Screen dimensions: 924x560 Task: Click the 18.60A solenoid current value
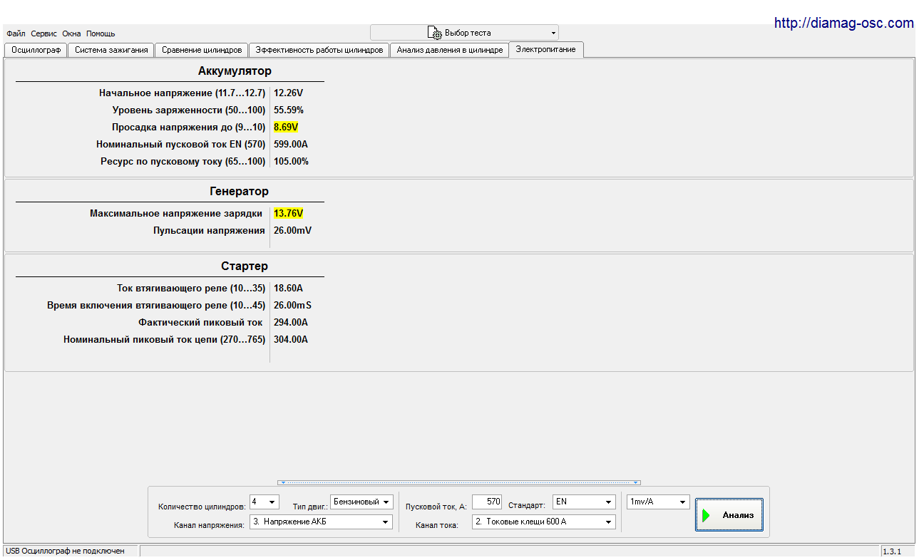(x=288, y=289)
